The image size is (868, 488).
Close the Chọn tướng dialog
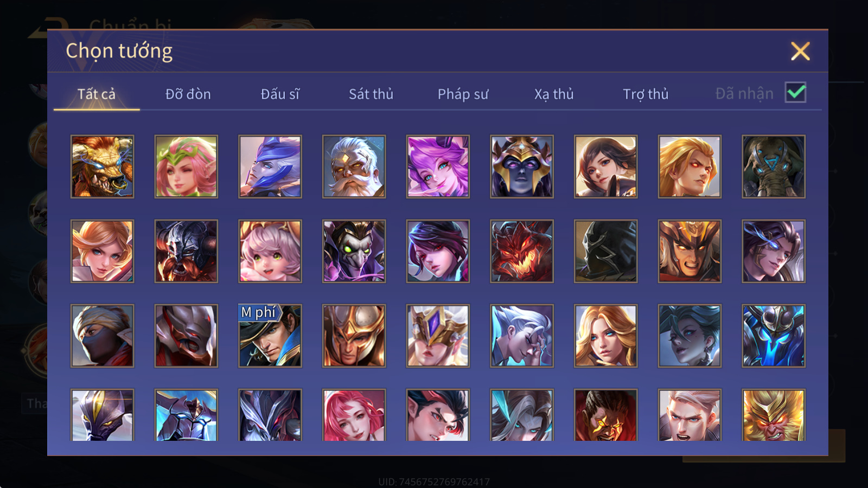pyautogui.click(x=800, y=51)
